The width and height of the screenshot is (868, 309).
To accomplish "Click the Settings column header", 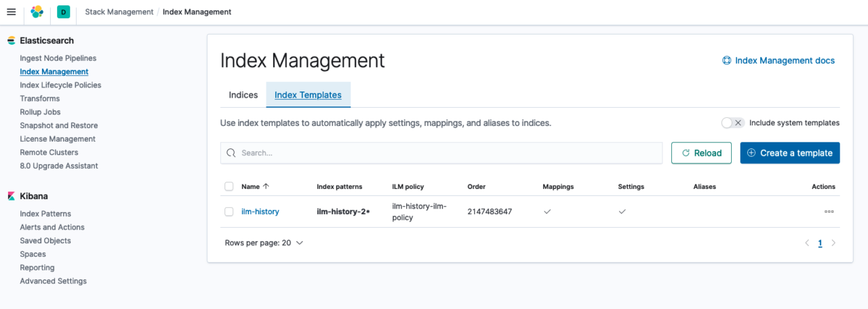I will tap(631, 186).
